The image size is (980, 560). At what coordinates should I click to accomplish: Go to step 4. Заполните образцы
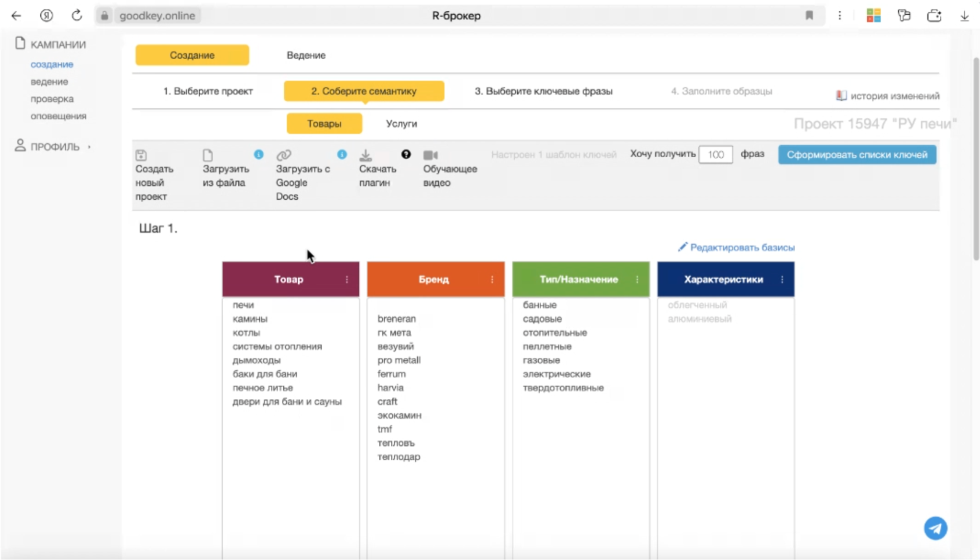(x=722, y=91)
